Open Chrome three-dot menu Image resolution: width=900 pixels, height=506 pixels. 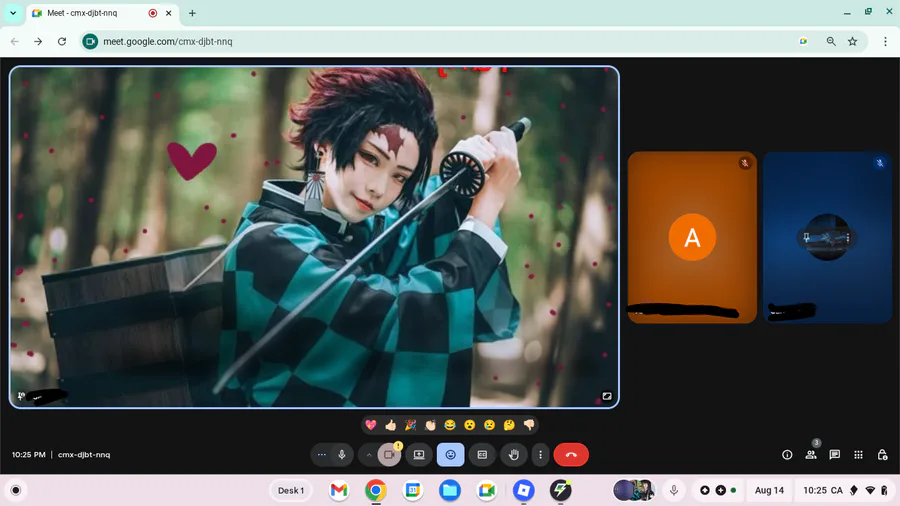pos(885,41)
